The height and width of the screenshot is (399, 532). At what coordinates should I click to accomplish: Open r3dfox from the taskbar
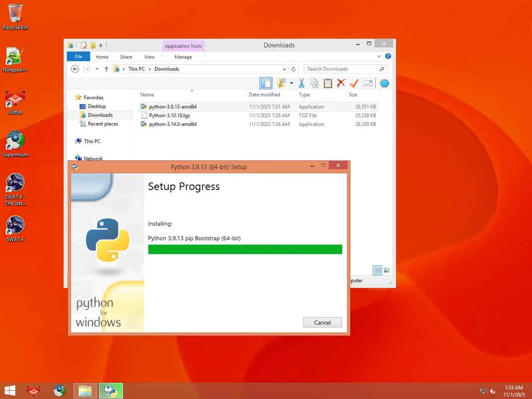pyautogui.click(x=34, y=391)
